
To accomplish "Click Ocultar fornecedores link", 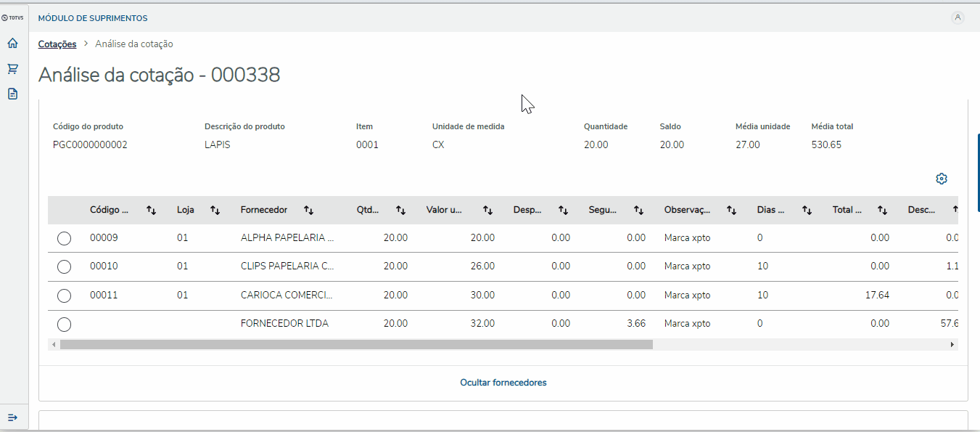I will pyautogui.click(x=503, y=382).
